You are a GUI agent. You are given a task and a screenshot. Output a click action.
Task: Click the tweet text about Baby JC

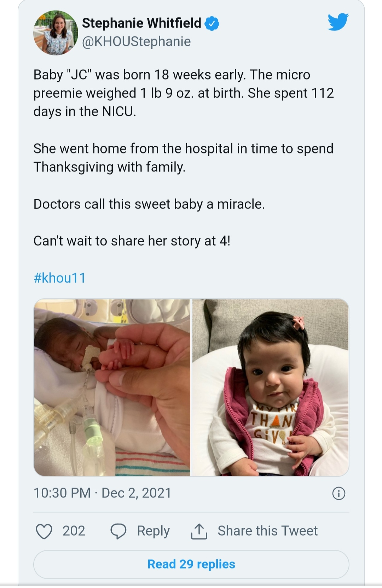click(184, 93)
